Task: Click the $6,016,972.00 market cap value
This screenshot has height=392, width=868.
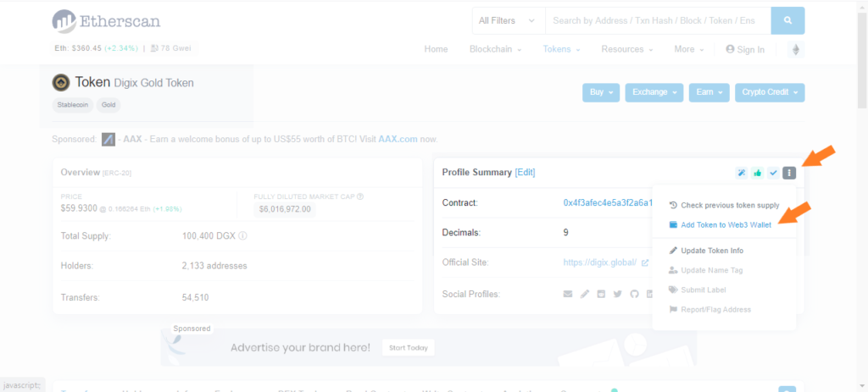Action: [x=285, y=209]
